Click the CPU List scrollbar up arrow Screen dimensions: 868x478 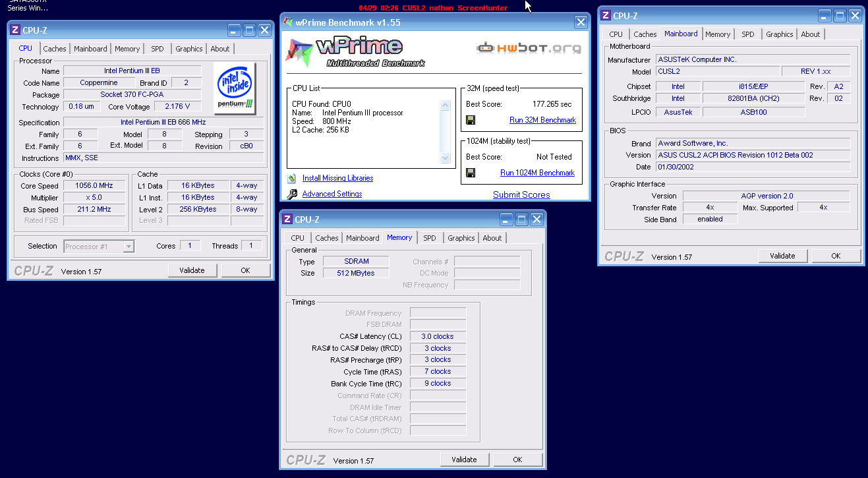point(445,105)
